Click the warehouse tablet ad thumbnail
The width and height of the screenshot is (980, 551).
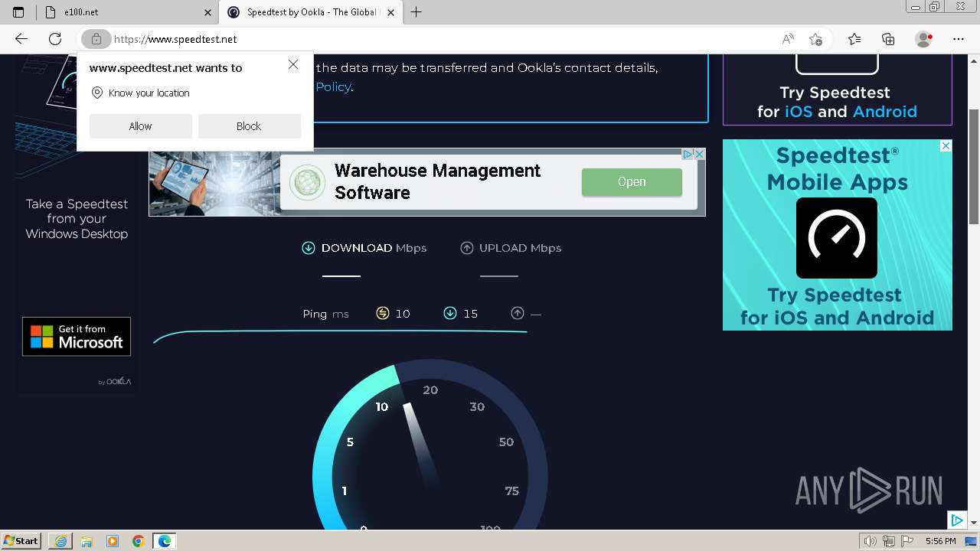pos(214,182)
